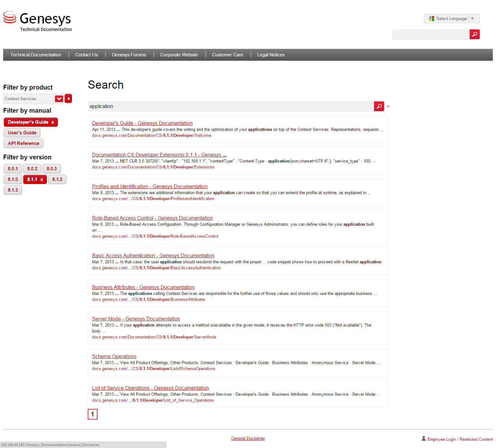This screenshot has width=496, height=448.
Task: Deselect the 8.1.1 version filter
Action: click(x=42, y=180)
